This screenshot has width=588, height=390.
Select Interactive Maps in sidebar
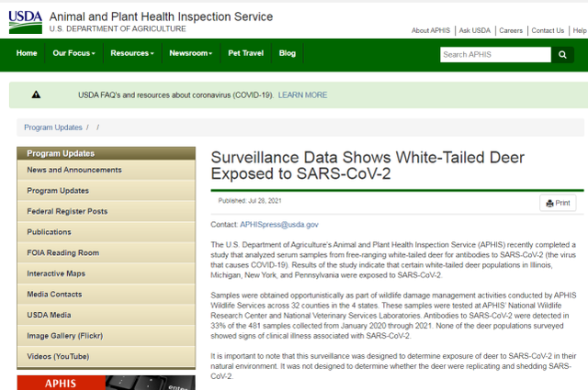(107, 273)
